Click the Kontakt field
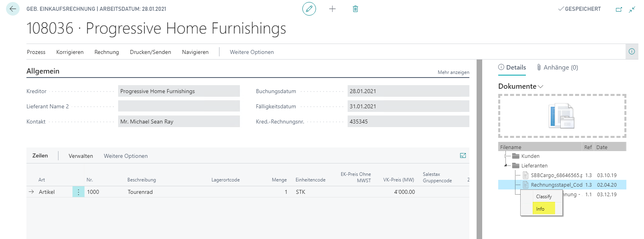The image size is (644, 239). pos(179,121)
